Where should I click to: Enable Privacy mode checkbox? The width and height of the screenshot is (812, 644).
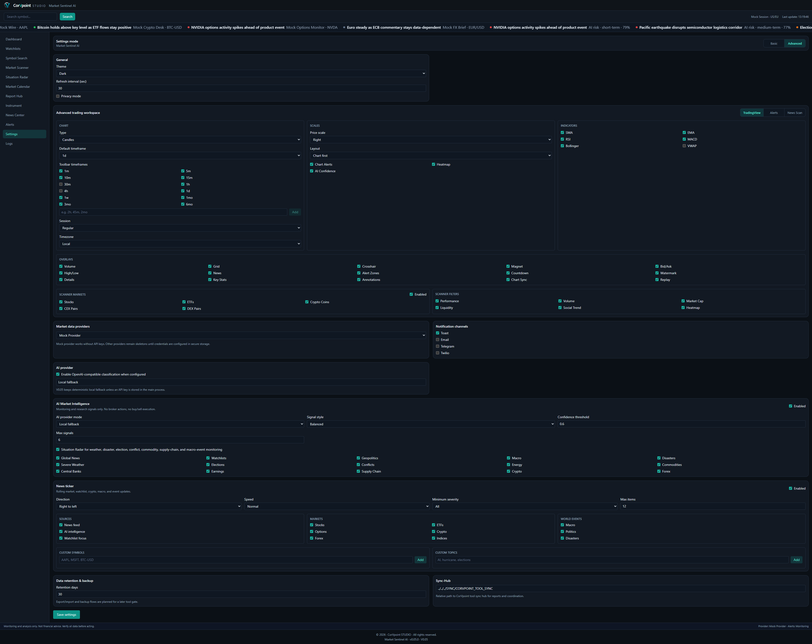58,96
